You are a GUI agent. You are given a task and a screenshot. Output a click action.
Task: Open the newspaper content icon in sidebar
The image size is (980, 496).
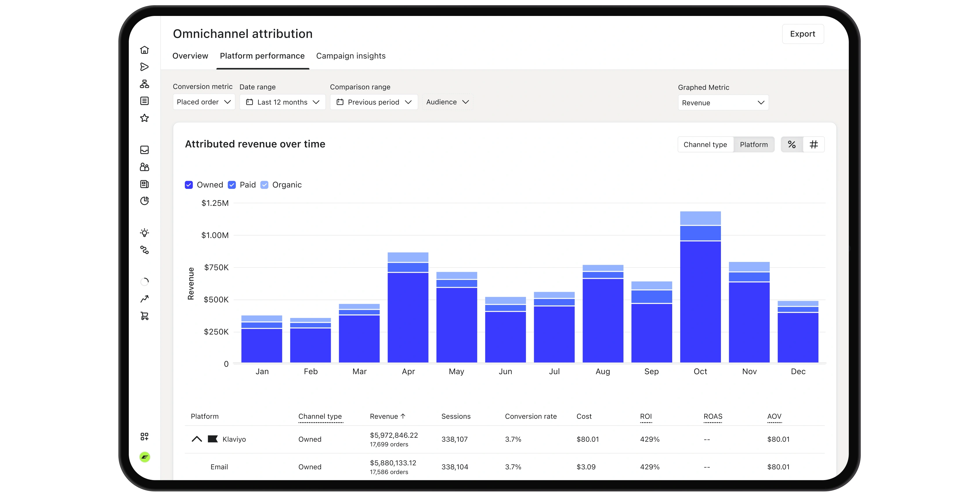coord(144,184)
